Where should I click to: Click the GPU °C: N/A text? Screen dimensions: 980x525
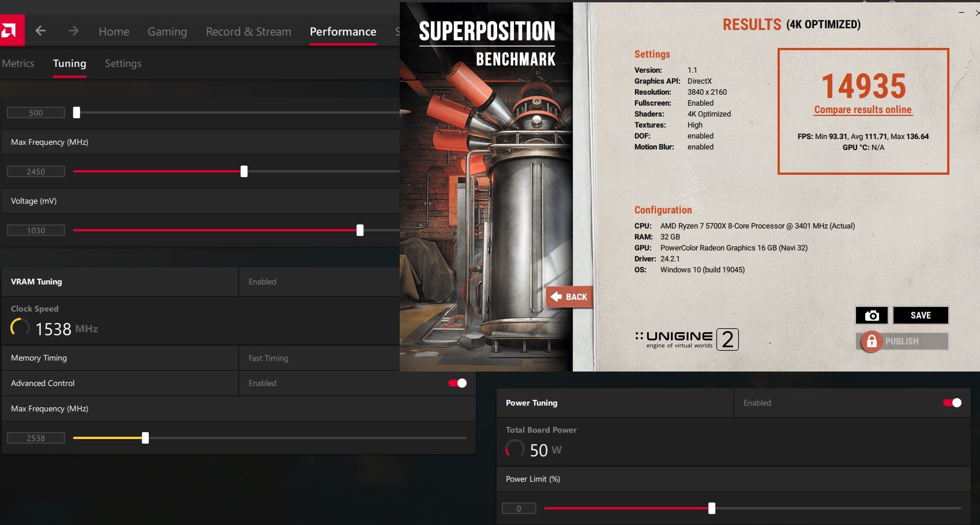coord(863,148)
